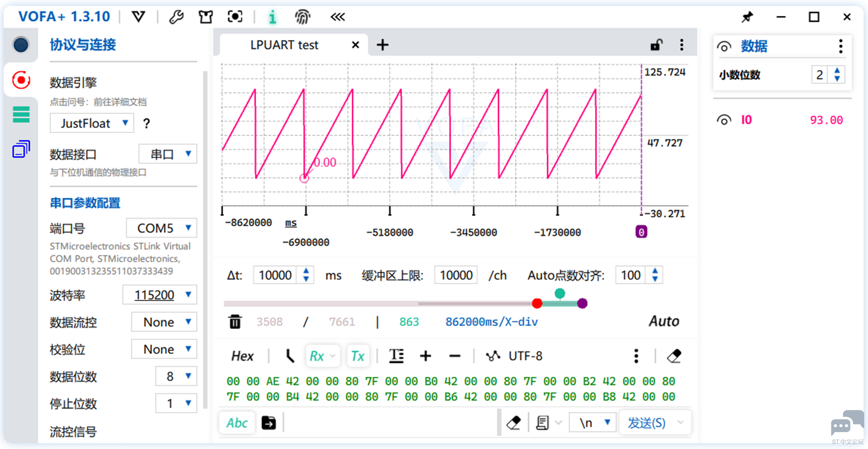This screenshot has width=868, height=449.
Task: Open the green info icon
Action: (x=272, y=17)
